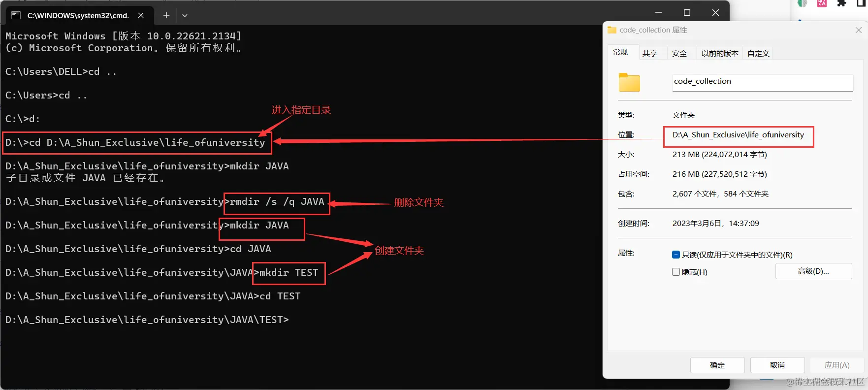Click the terminal line ending 'cd TEST'
Image resolution: width=868 pixels, height=390 pixels.
point(153,296)
